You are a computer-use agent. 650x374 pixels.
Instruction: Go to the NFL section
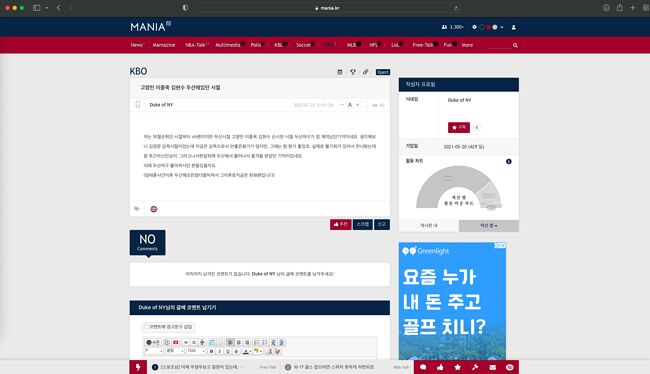[374, 45]
